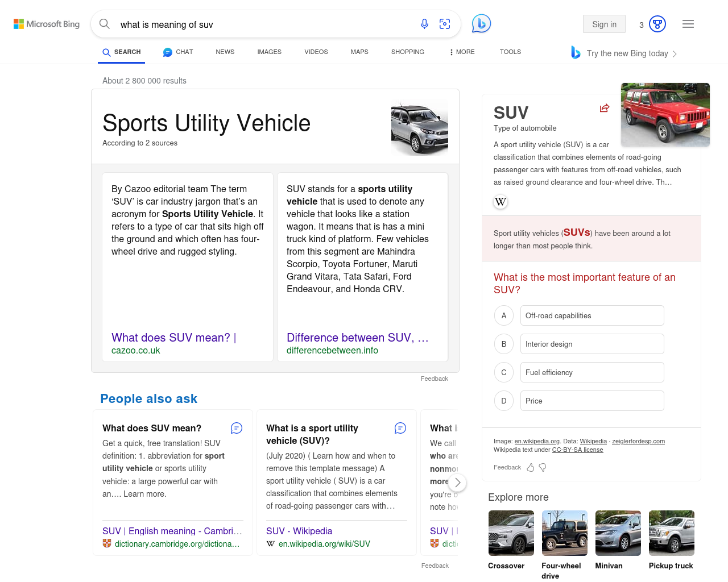
Task: Pick quiz answer D Price
Action: coord(591,401)
